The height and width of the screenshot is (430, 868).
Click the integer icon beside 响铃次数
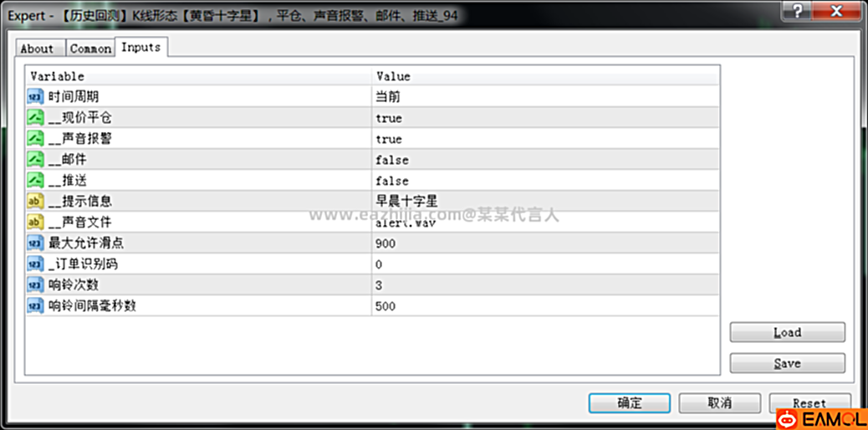[x=35, y=285]
